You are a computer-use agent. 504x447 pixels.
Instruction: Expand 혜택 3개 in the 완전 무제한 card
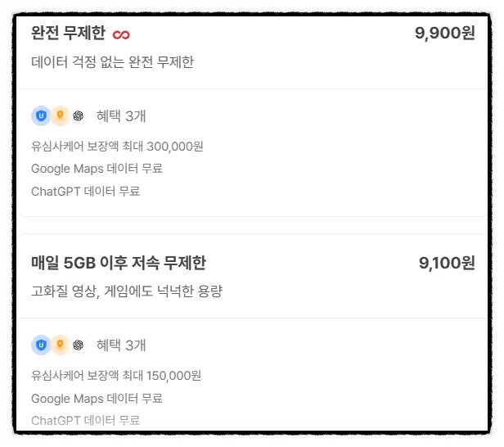point(121,116)
